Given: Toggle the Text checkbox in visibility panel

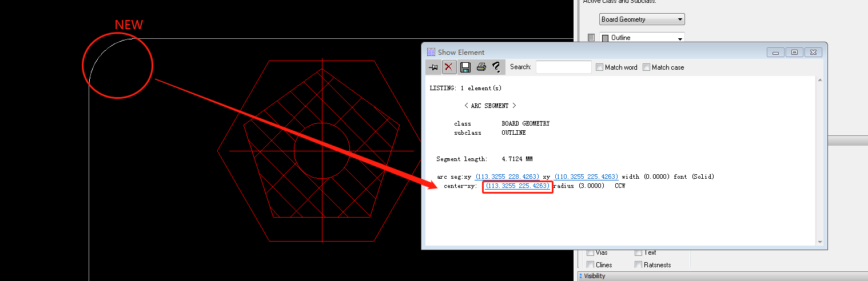Looking at the screenshot, I should [x=639, y=252].
